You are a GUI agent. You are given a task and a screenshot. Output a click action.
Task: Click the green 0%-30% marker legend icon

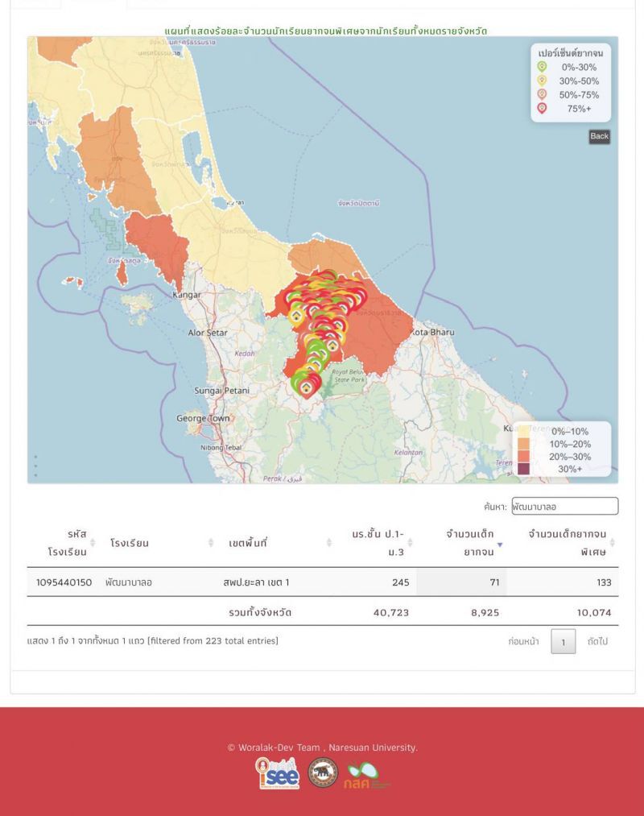pyautogui.click(x=542, y=67)
